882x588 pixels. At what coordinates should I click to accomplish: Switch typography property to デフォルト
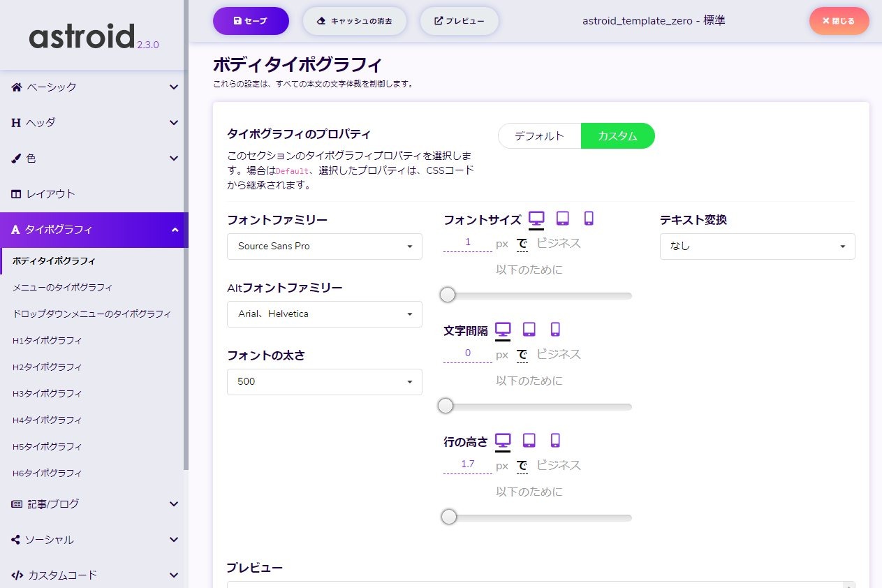pos(539,136)
